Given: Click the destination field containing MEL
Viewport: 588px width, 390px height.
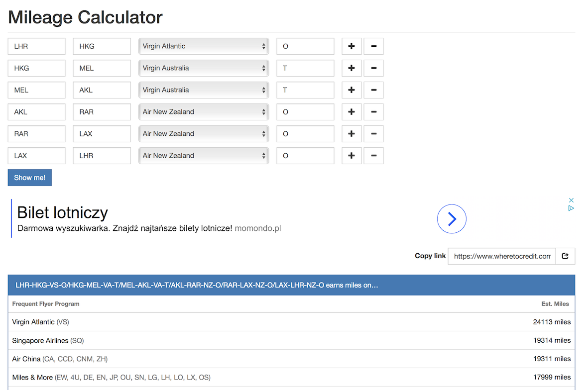Looking at the screenshot, I should click(102, 68).
